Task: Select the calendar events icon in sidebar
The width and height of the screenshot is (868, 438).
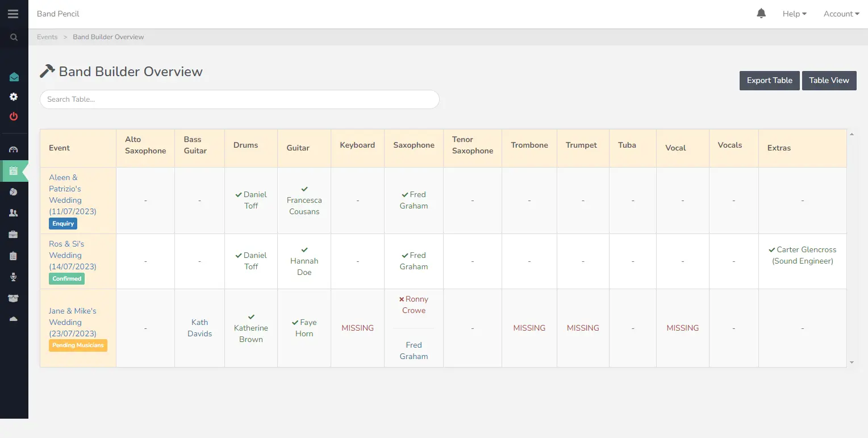Action: [14, 170]
